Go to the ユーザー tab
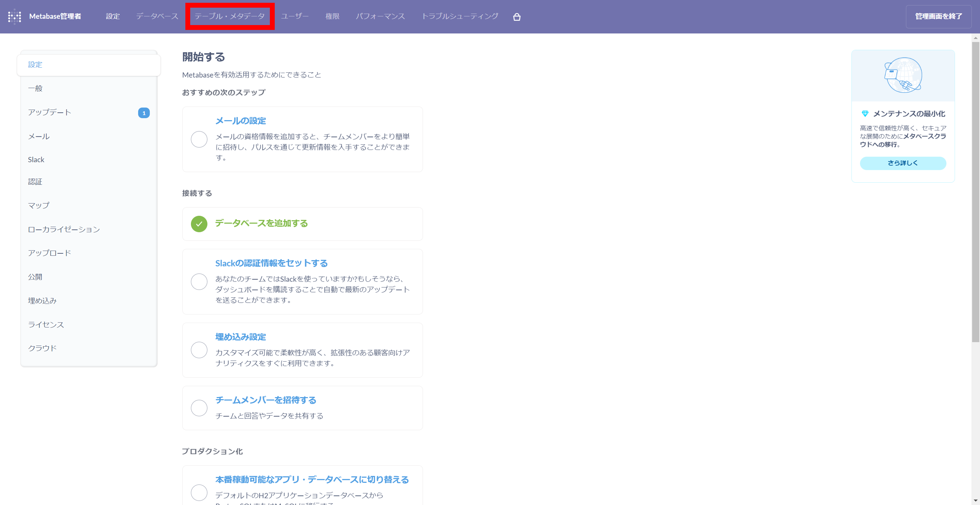The height and width of the screenshot is (505, 980). pos(295,16)
